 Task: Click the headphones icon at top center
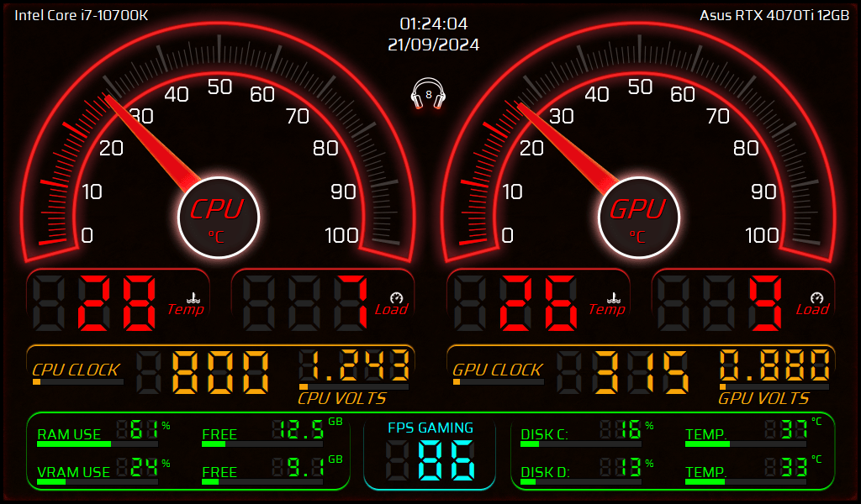click(x=429, y=94)
